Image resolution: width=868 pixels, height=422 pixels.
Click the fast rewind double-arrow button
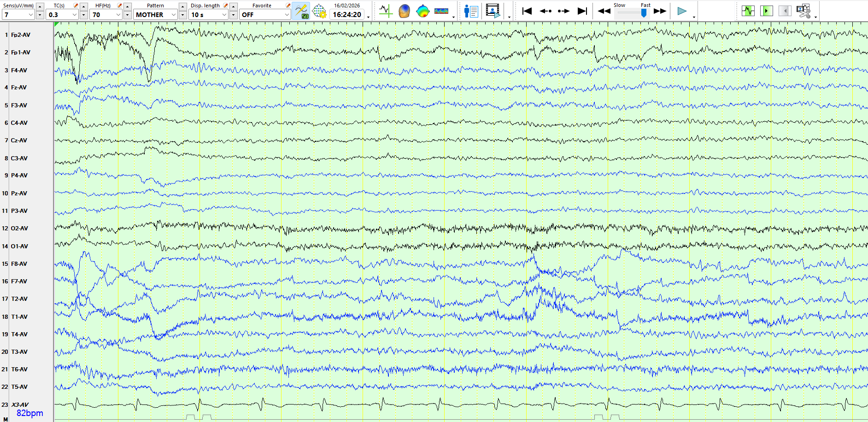tap(604, 11)
